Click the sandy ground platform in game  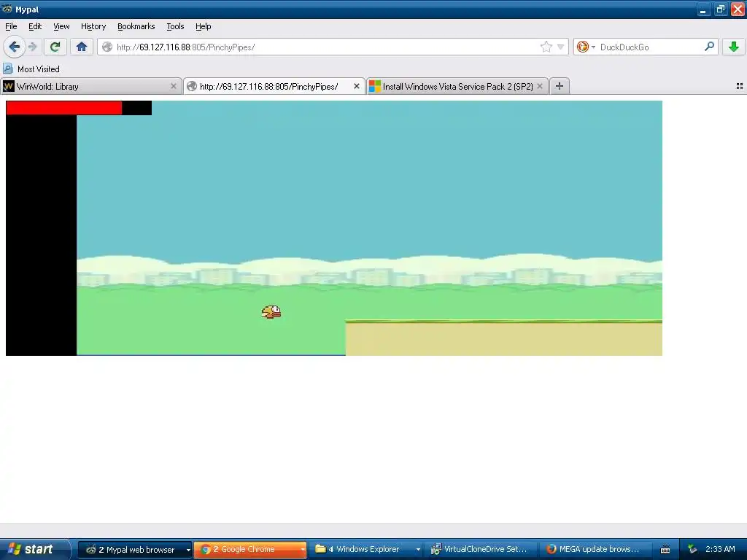[x=503, y=338]
